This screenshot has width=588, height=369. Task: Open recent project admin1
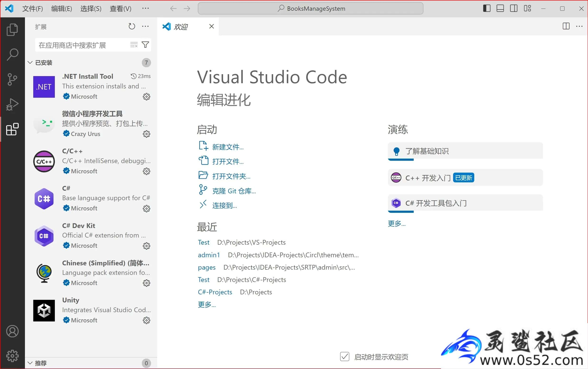click(209, 255)
